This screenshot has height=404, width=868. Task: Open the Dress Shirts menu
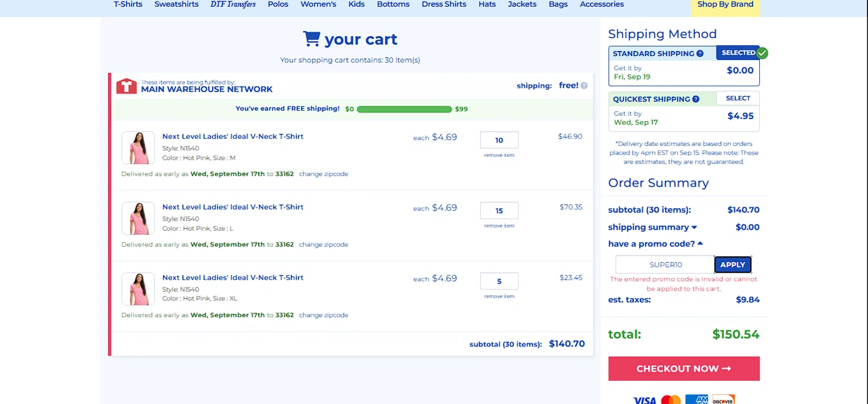coord(444,5)
